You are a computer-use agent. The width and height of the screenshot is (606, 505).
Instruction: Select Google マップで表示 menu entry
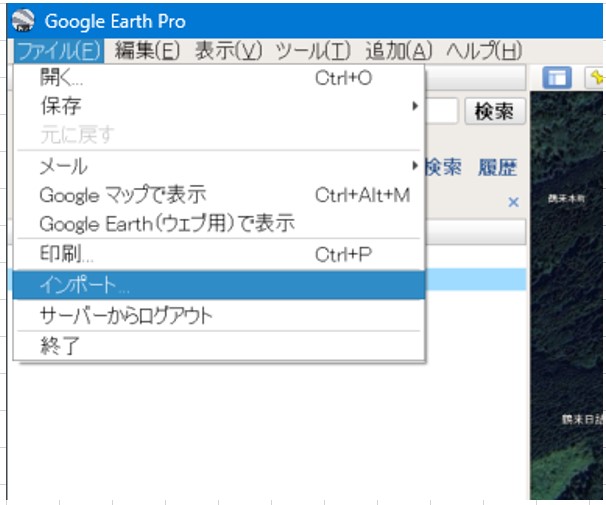tap(122, 195)
